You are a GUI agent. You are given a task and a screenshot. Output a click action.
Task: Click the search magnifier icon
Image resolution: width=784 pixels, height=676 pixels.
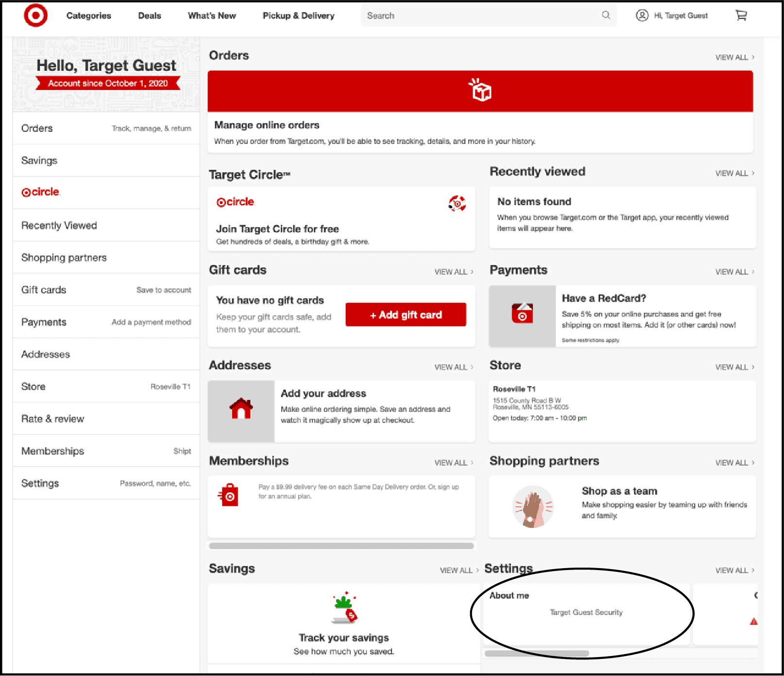click(x=606, y=15)
